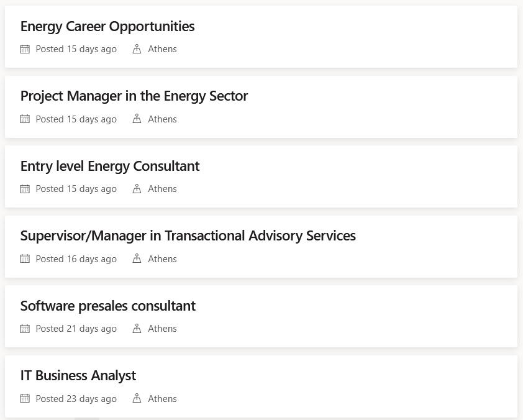523x420 pixels.
Task: Open the Entry level Energy Consultant posting
Action: (110, 167)
